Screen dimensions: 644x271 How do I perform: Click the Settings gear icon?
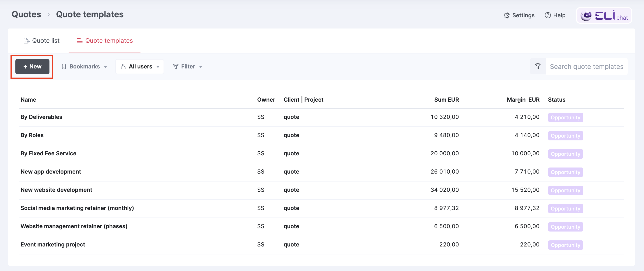pos(507,15)
